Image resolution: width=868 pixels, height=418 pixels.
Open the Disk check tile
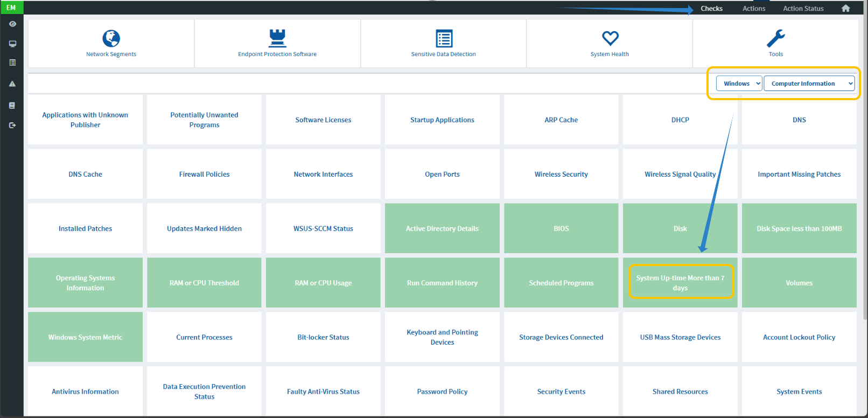(x=680, y=228)
